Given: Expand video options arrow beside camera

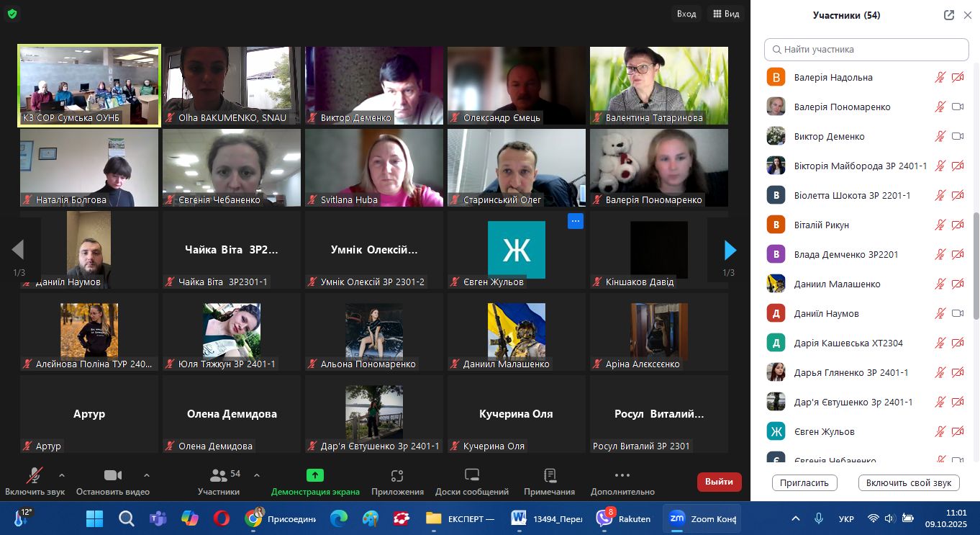Looking at the screenshot, I should pyautogui.click(x=147, y=475).
